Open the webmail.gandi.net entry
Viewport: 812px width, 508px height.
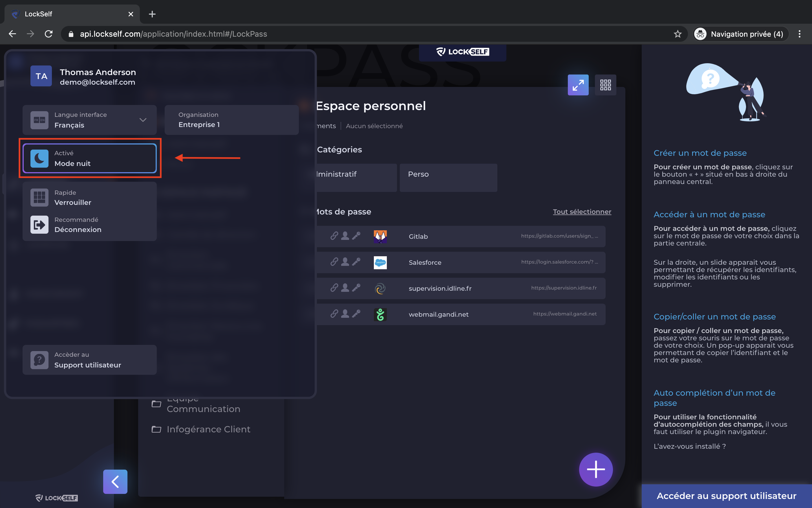[x=461, y=314]
